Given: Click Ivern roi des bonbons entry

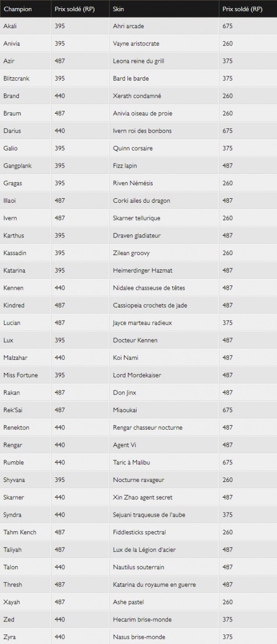Looking at the screenshot, I should (x=142, y=131).
